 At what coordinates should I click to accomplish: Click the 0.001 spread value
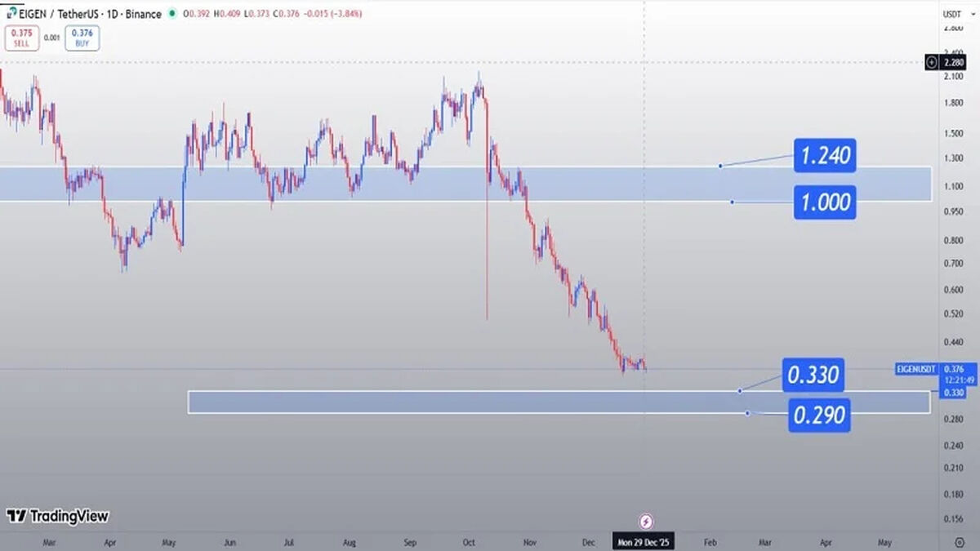pos(51,38)
